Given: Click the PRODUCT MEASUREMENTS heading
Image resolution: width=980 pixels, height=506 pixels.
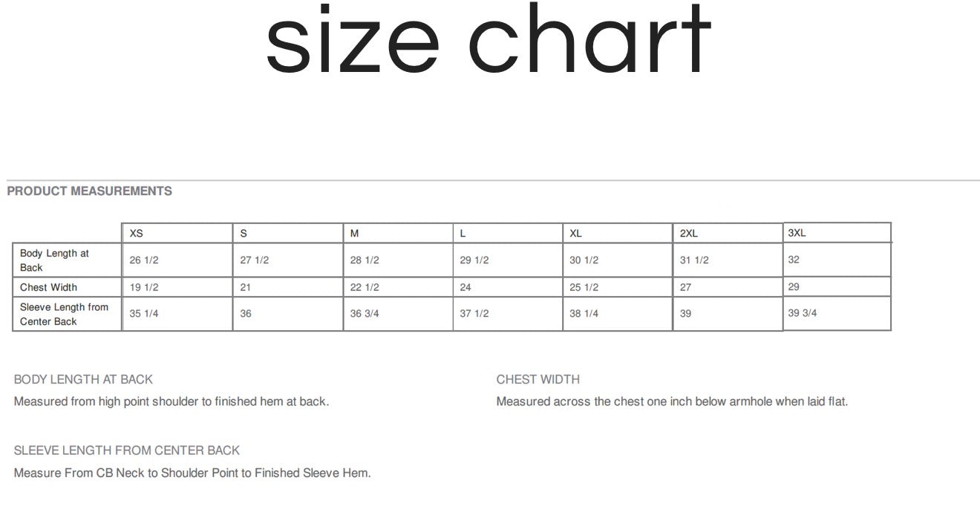Looking at the screenshot, I should [x=89, y=191].
